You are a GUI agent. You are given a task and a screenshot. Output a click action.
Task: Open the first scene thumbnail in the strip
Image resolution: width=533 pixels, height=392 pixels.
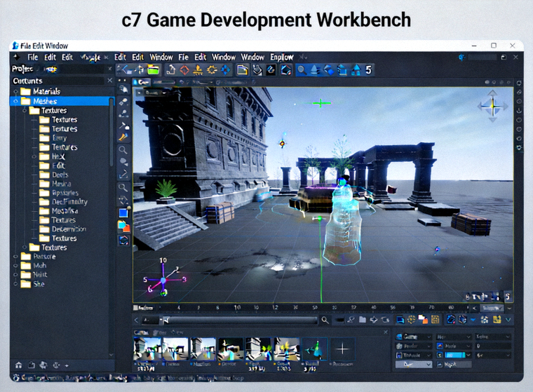tap(147, 349)
